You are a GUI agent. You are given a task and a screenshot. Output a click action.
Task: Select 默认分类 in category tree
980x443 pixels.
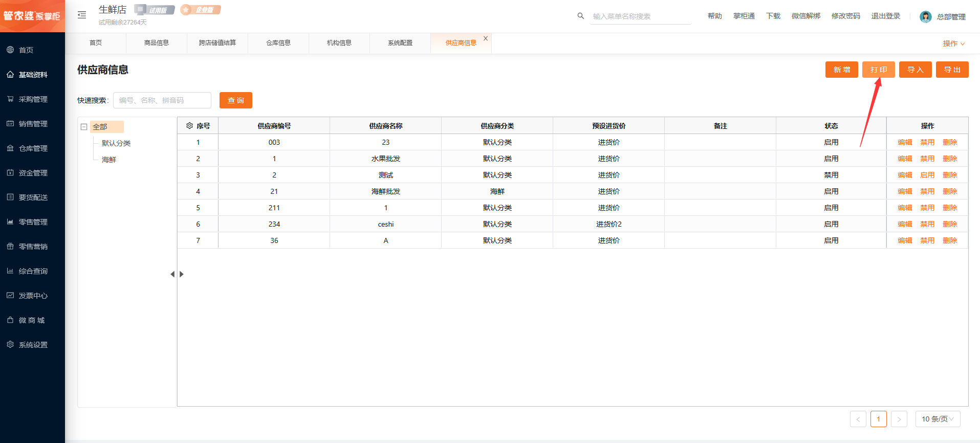tap(116, 143)
